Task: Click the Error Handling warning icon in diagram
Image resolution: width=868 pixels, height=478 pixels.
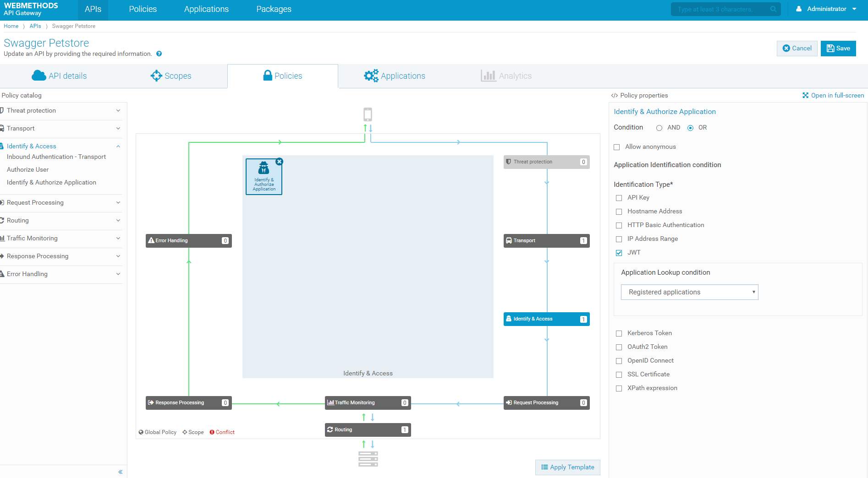Action: 151,240
